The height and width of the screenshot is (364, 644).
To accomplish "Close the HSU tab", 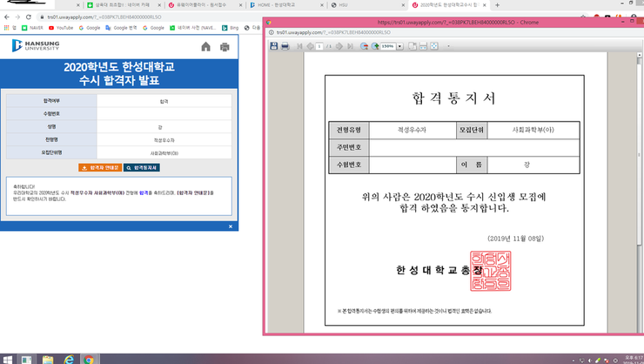I will pyautogui.click(x=403, y=5).
